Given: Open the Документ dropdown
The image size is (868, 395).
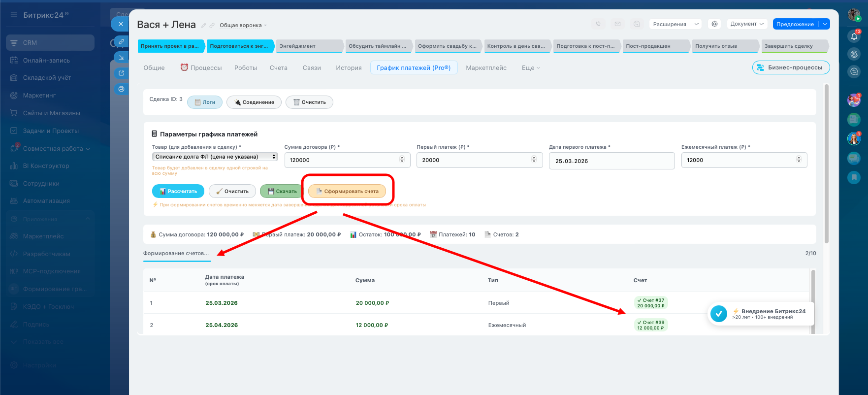Looking at the screenshot, I should (x=747, y=24).
